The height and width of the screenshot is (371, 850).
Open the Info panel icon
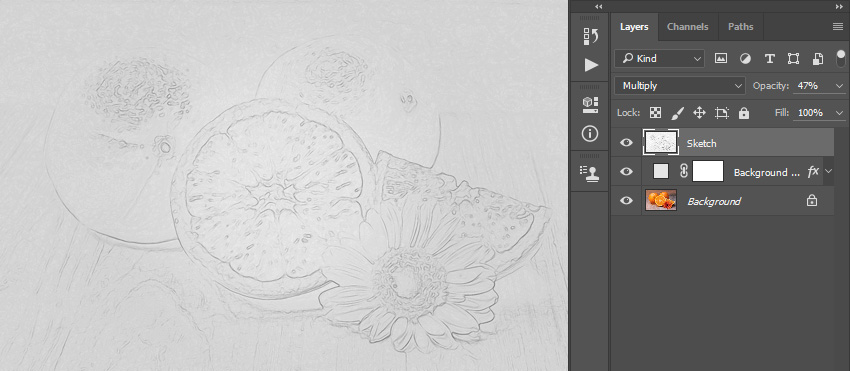[590, 133]
